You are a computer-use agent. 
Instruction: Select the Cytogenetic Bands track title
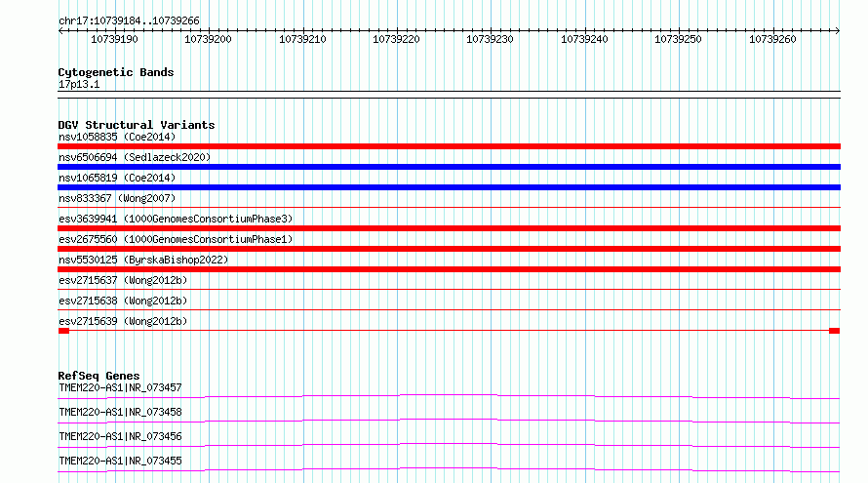[x=116, y=72]
